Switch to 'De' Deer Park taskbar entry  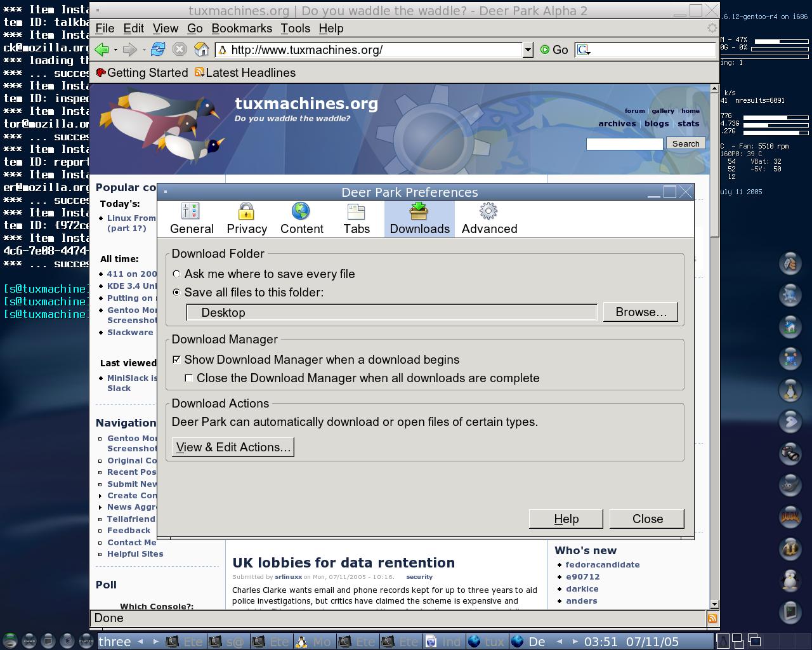coord(530,641)
